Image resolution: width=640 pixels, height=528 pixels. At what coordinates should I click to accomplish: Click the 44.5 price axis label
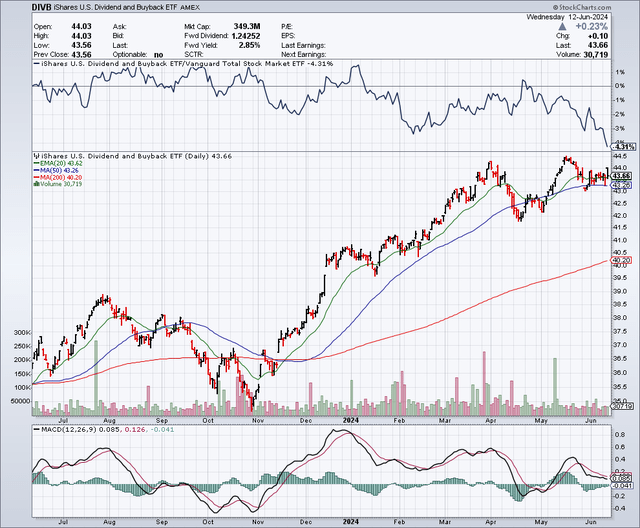620,156
